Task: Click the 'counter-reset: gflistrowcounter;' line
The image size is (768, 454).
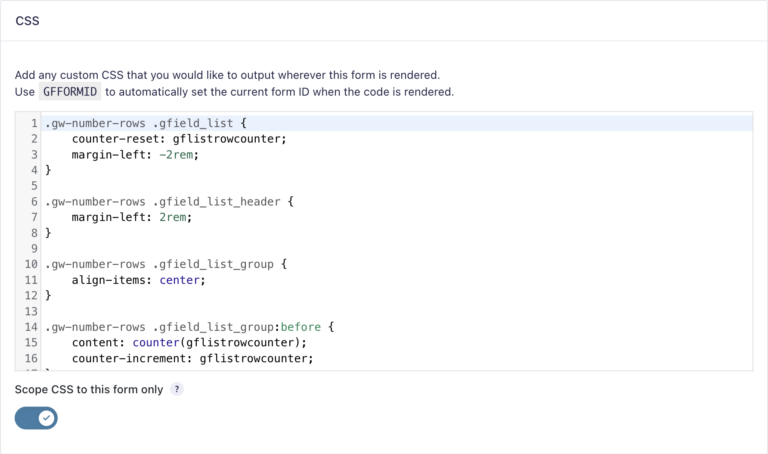Action: [179, 139]
